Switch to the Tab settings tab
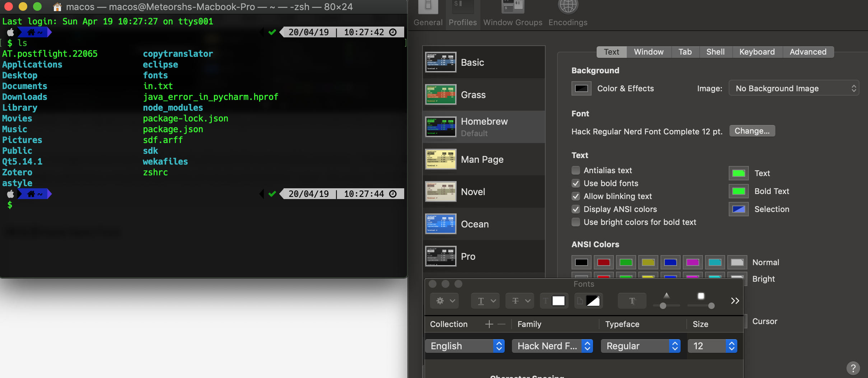 point(685,52)
